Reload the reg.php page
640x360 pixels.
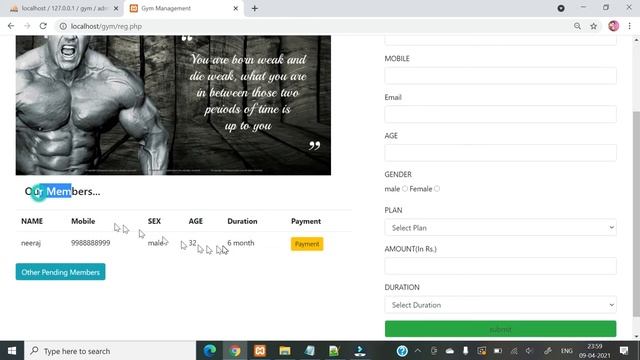[43, 26]
